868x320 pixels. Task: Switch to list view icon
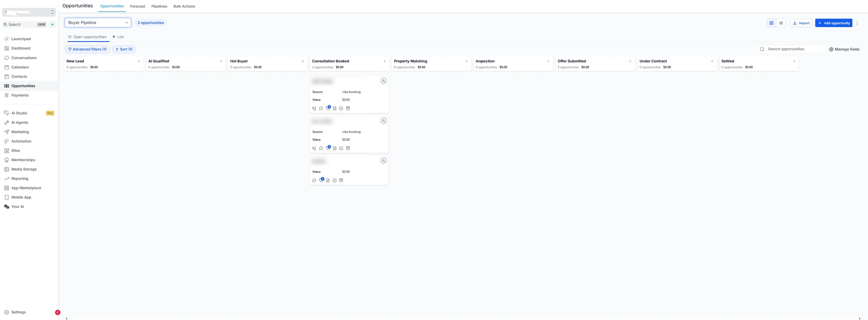(x=781, y=23)
